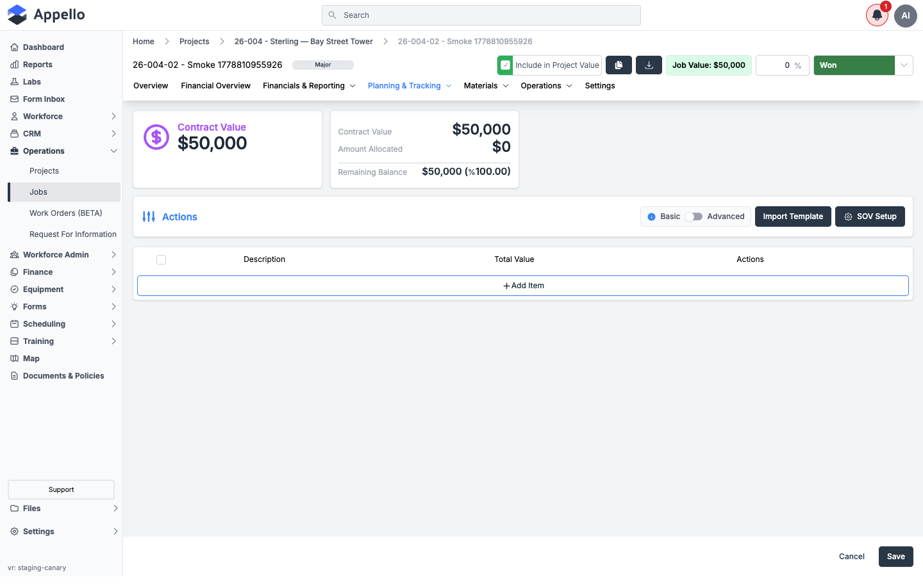Cancel the current edits
The image size is (923, 588).
coord(852,557)
